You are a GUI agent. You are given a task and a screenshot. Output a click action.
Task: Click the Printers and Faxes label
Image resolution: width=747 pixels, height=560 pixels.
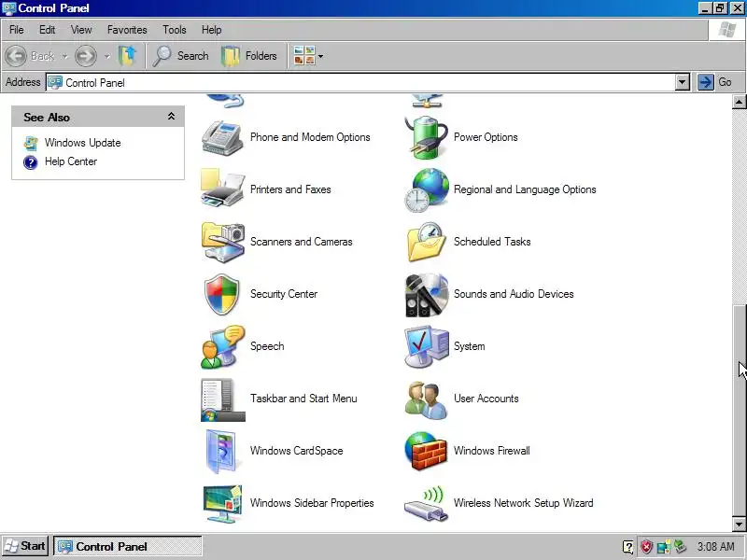[290, 189]
